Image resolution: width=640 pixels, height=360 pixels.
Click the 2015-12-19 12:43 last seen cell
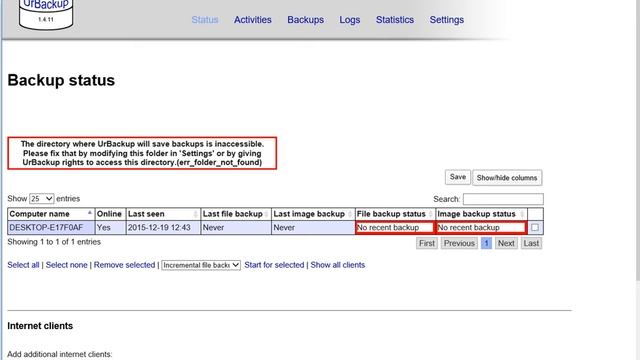point(163,227)
